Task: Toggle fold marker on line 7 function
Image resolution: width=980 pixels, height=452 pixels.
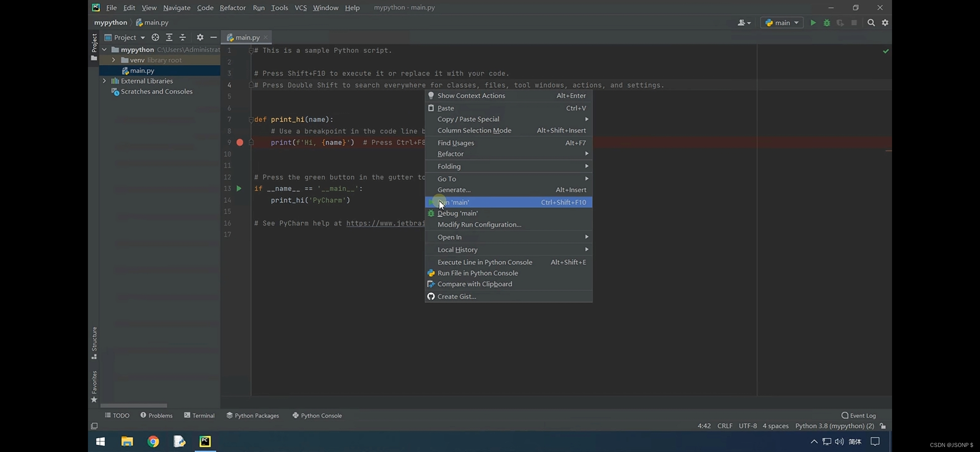Action: click(251, 119)
